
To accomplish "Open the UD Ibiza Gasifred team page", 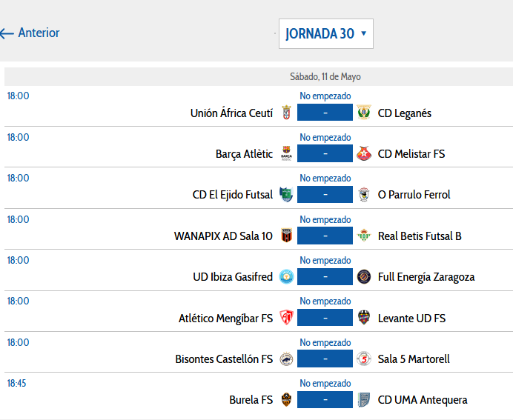I will [x=233, y=277].
